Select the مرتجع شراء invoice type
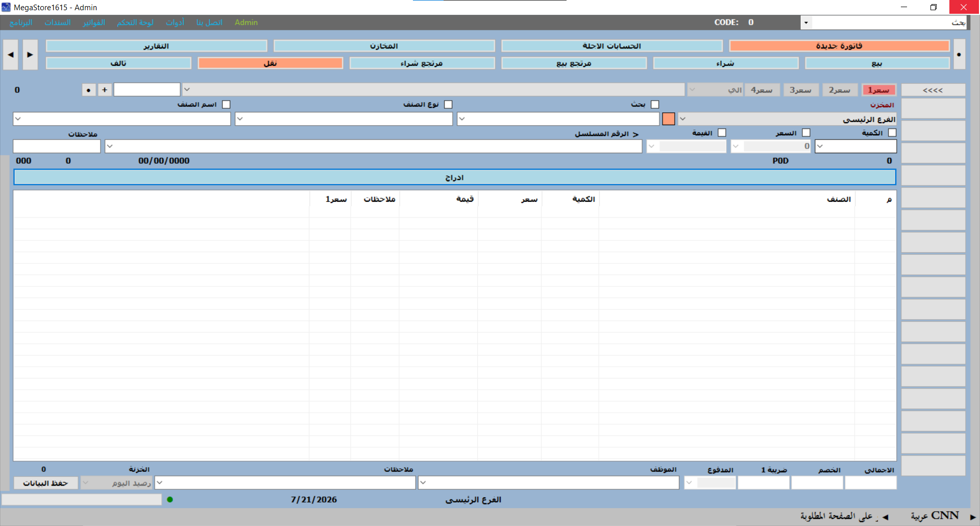 coord(422,63)
